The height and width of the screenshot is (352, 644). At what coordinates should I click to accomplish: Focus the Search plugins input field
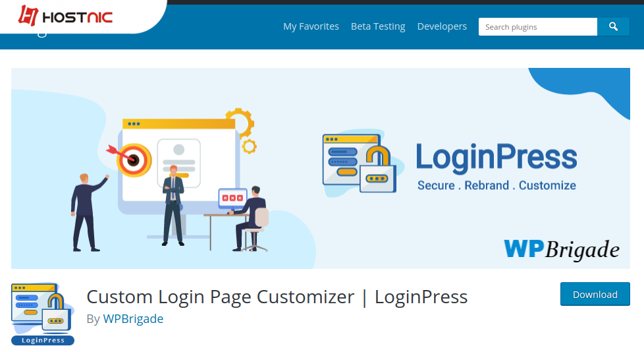tap(537, 27)
